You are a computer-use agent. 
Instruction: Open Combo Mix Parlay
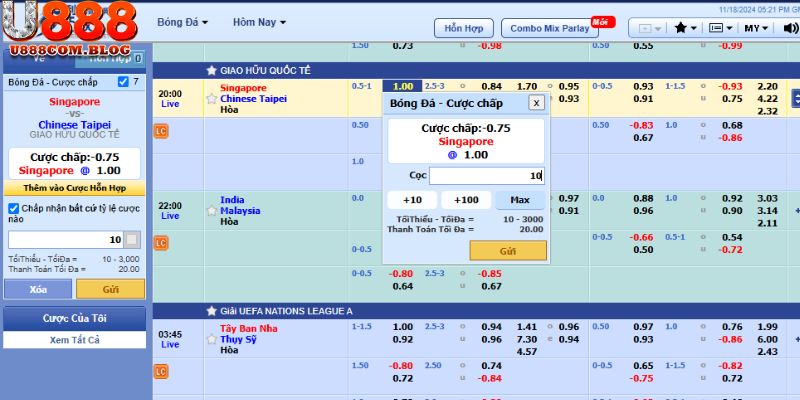click(549, 28)
